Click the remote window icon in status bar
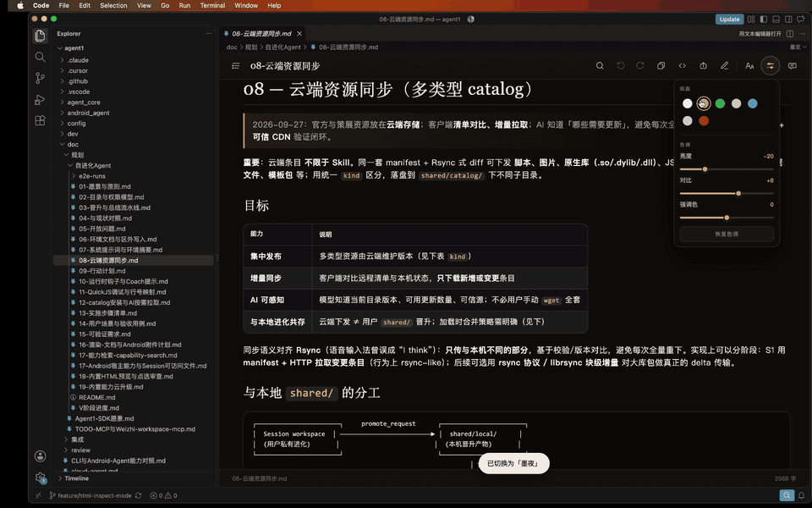Viewport: 812px width, 508px height. click(38, 495)
